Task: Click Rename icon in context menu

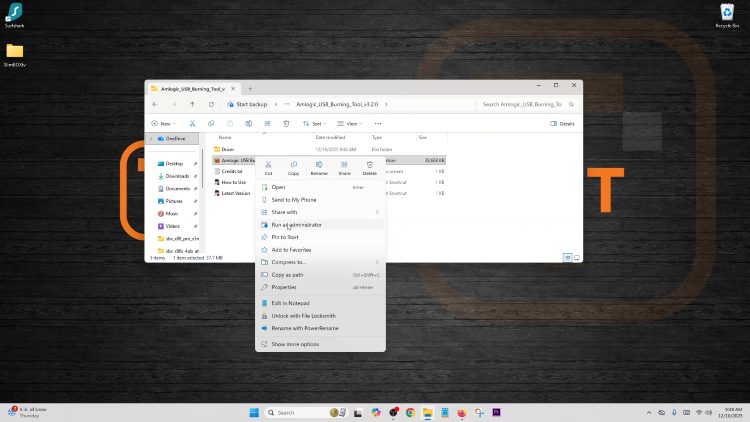Action: point(319,168)
